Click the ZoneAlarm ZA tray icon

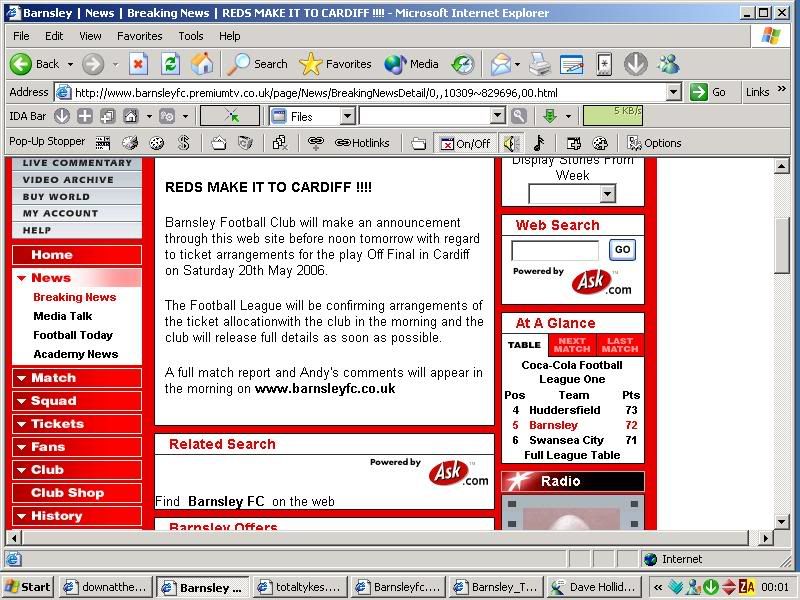coord(746,587)
